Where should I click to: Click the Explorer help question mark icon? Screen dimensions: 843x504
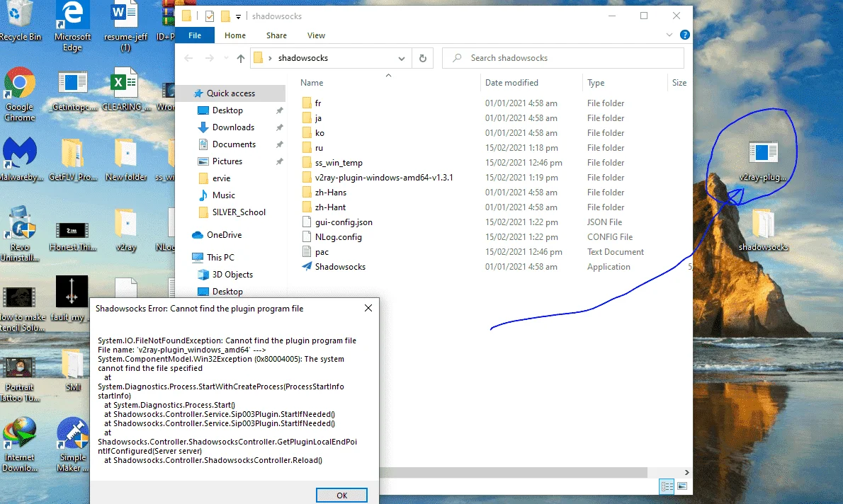tap(684, 35)
